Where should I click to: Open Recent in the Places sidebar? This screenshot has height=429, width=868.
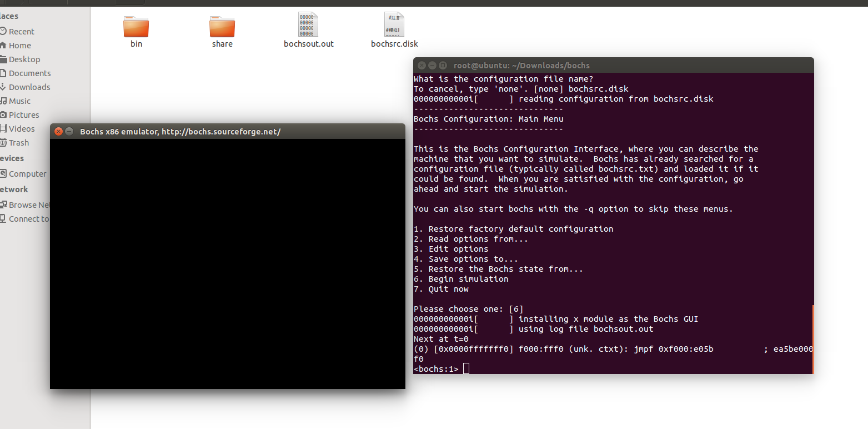[21, 32]
